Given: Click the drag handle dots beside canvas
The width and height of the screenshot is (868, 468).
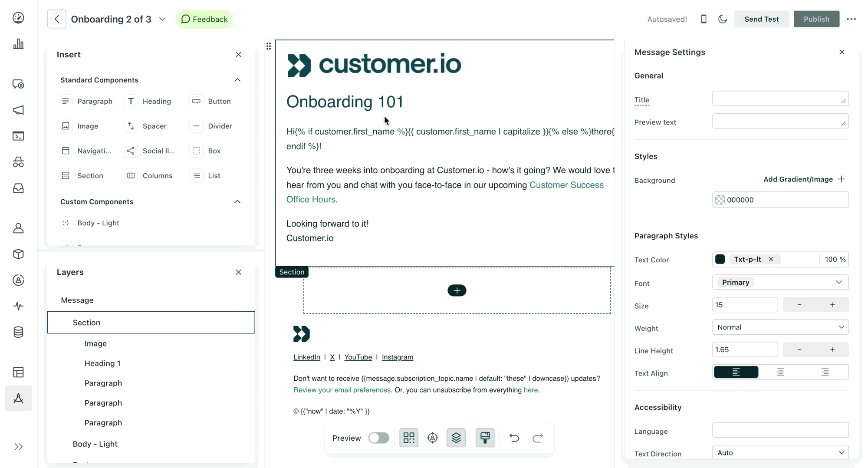Looking at the screenshot, I should point(269,46).
